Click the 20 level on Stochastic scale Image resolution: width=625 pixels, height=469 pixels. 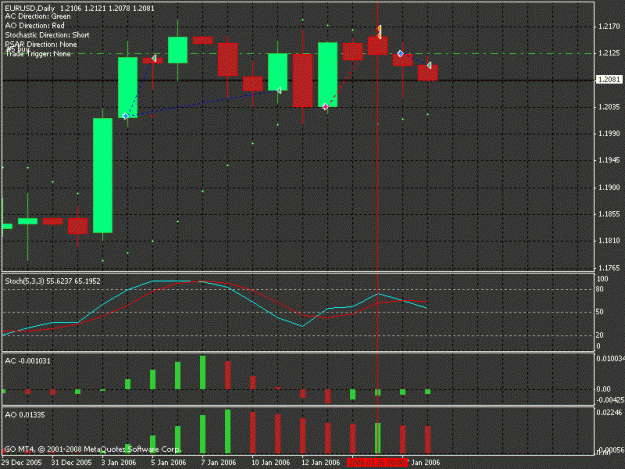pos(599,335)
